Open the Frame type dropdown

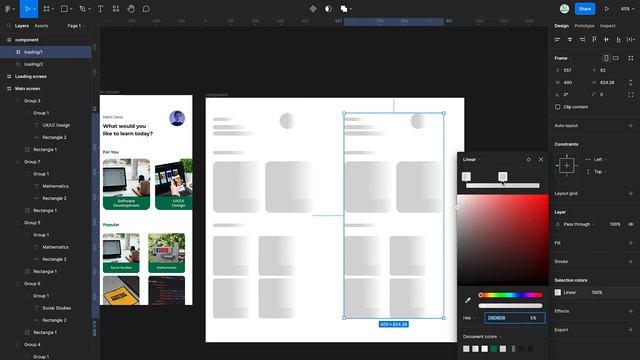563,58
